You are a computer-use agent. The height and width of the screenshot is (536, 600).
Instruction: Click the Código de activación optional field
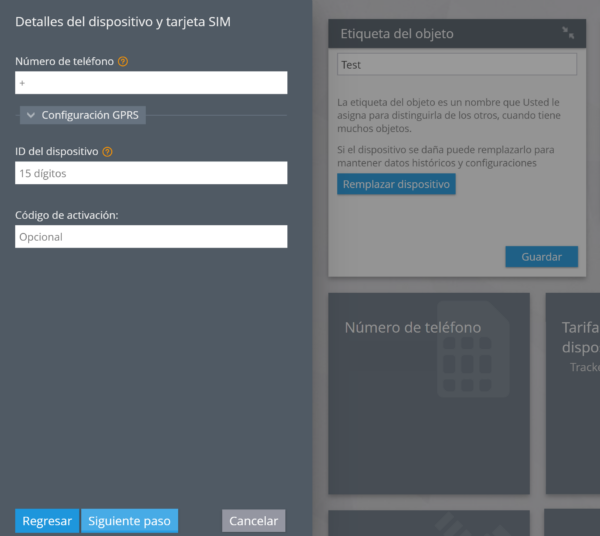(x=151, y=237)
